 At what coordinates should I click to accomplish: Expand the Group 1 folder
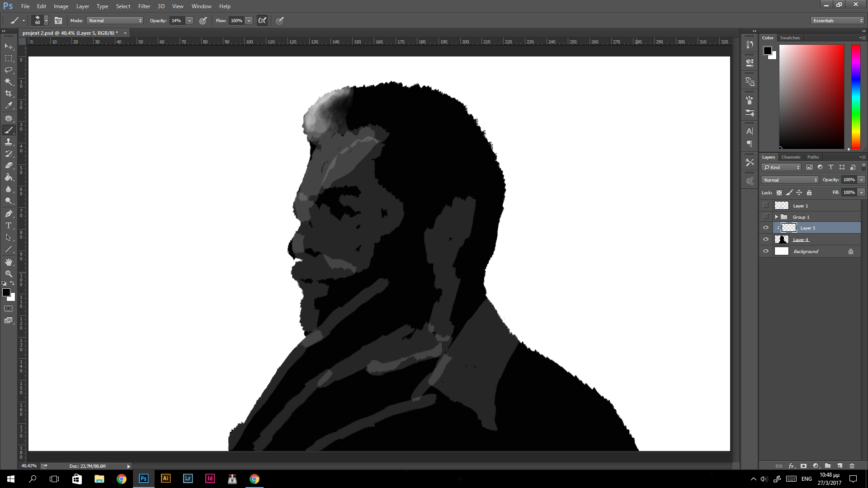[x=776, y=217]
